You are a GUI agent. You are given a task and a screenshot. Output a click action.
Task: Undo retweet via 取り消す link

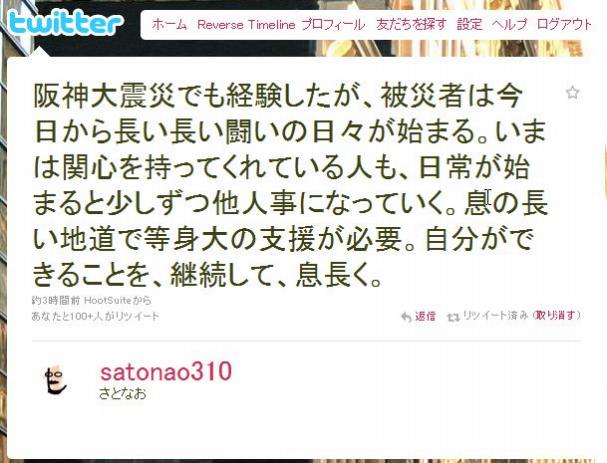(x=556, y=316)
